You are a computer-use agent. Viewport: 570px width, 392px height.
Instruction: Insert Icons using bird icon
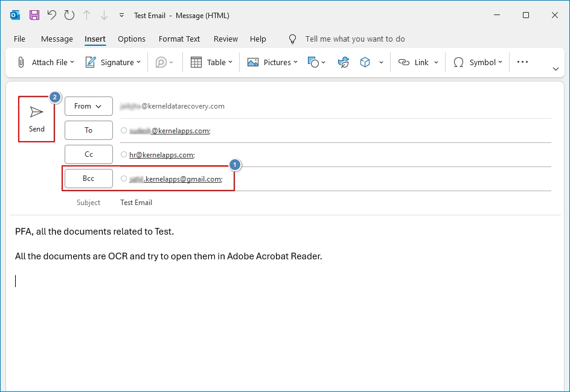(343, 63)
